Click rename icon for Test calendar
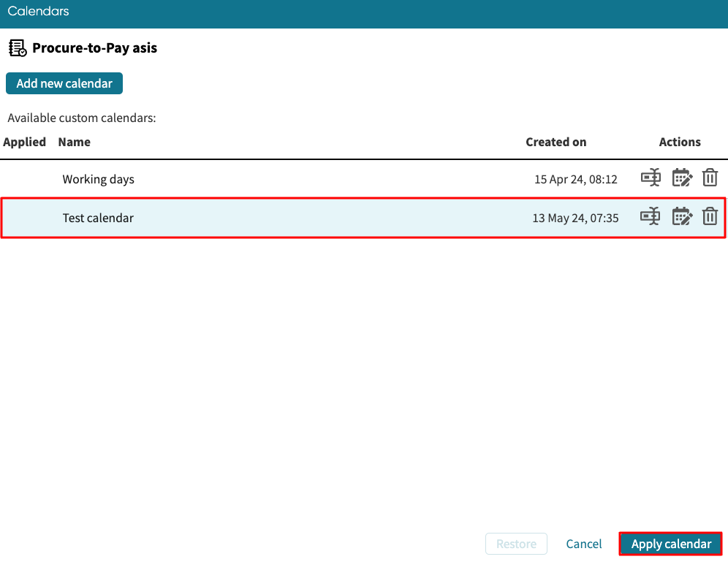Viewport: 728px width, 562px height. [x=650, y=216]
